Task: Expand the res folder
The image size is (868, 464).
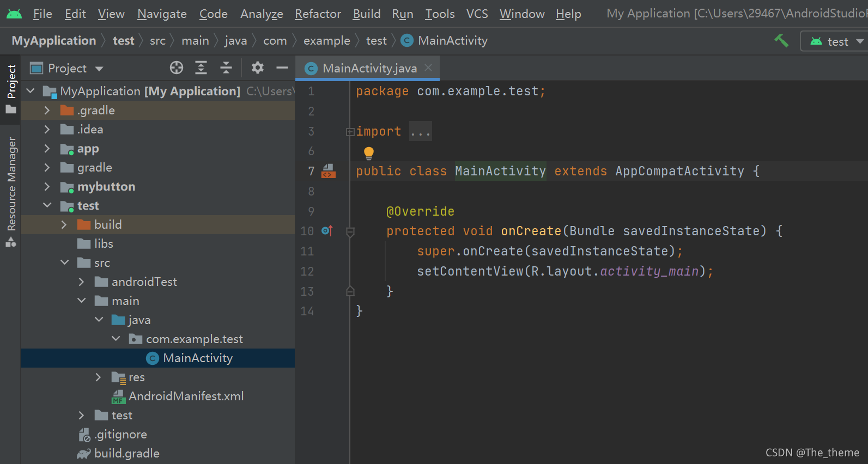Action: click(99, 377)
